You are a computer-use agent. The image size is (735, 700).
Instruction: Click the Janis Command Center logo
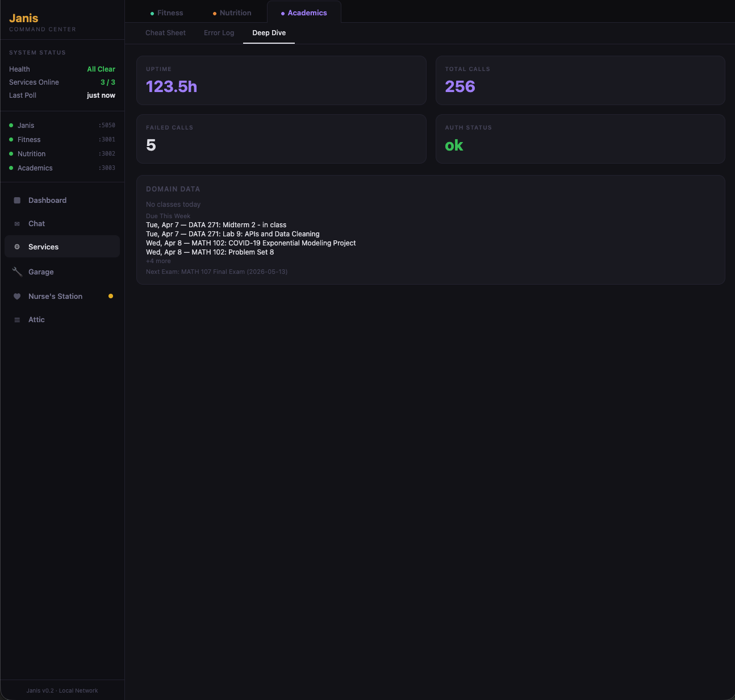(24, 19)
